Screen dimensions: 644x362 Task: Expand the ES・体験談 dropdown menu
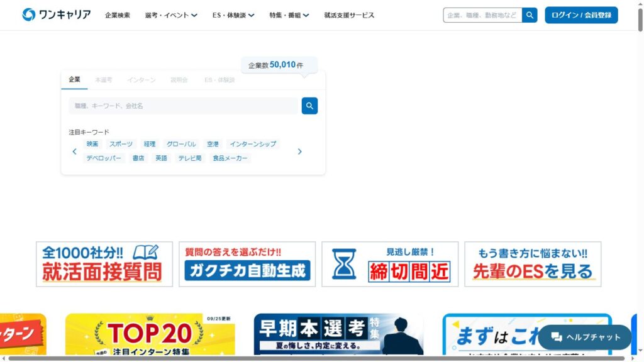233,15
